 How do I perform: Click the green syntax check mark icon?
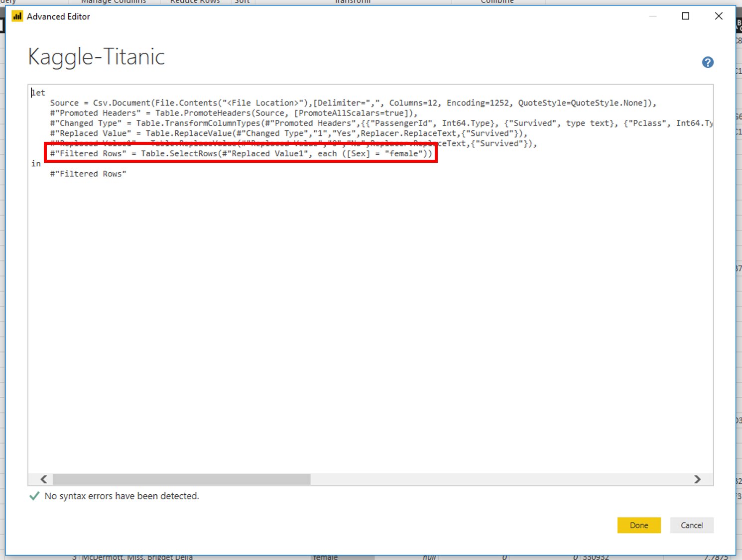click(x=34, y=496)
